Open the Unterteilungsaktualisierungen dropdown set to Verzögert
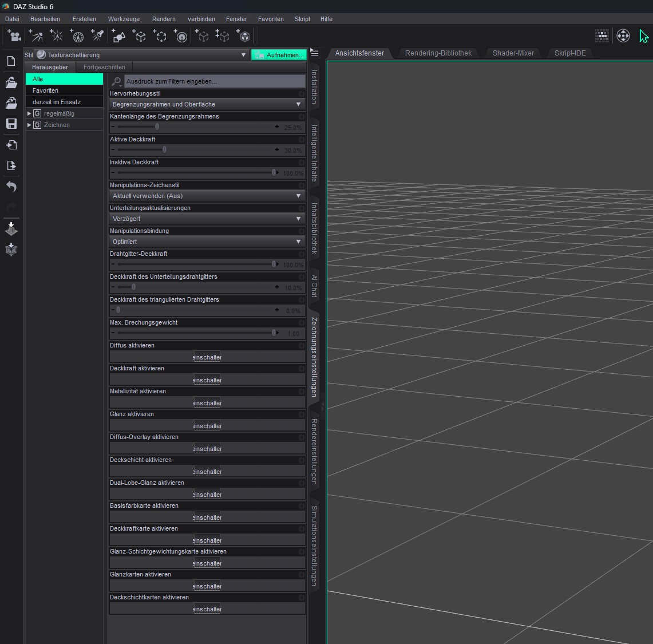The image size is (653, 644). 207,219
